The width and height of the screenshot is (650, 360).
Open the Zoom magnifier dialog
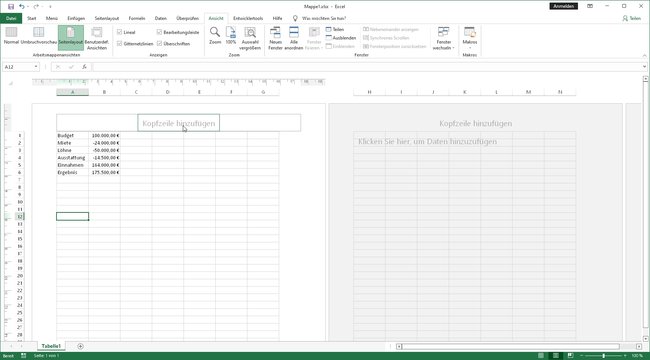[215, 36]
